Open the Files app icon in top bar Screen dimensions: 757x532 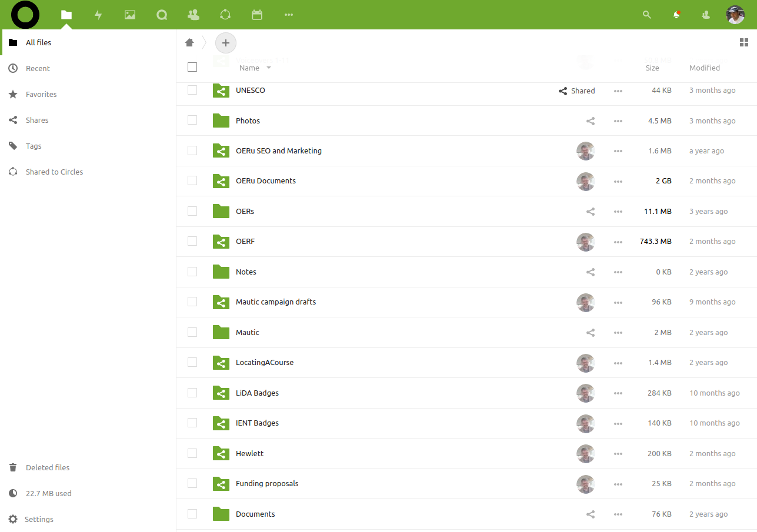tap(66, 15)
